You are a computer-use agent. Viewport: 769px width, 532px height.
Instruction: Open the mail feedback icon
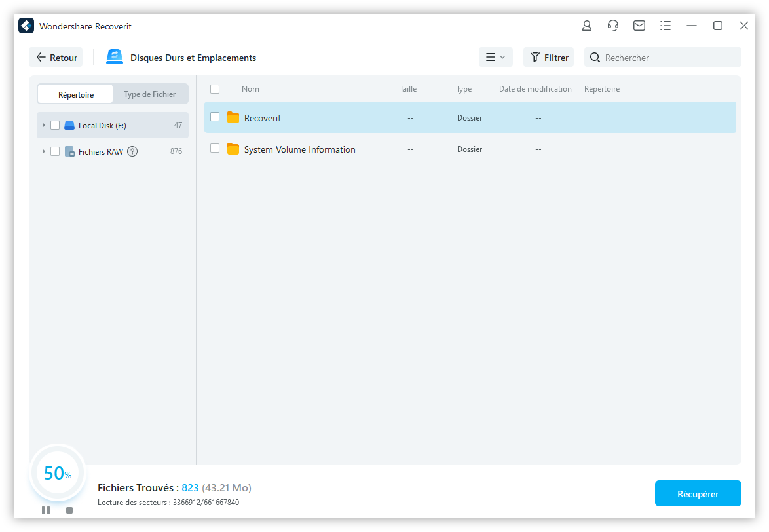[x=639, y=26]
